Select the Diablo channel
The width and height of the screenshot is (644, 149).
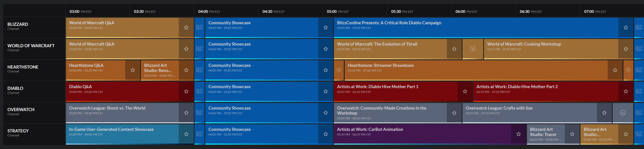click(34, 91)
